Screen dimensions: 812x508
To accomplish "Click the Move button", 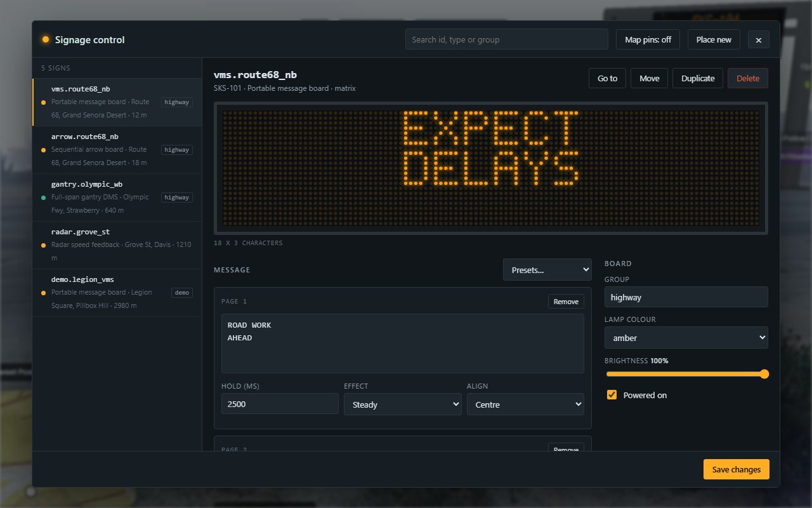I will tap(649, 78).
